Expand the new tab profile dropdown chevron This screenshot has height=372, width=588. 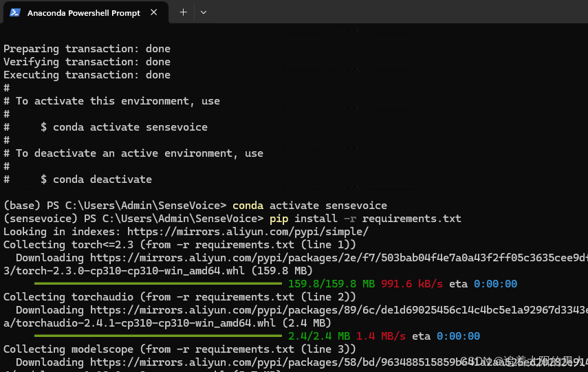pyautogui.click(x=204, y=12)
